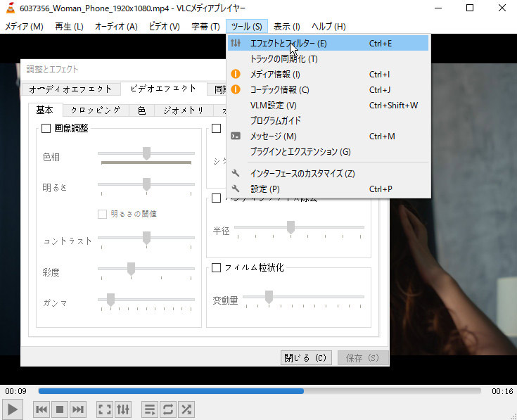
Task: Toggle shuffle/random playback icon
Action: tap(186, 409)
